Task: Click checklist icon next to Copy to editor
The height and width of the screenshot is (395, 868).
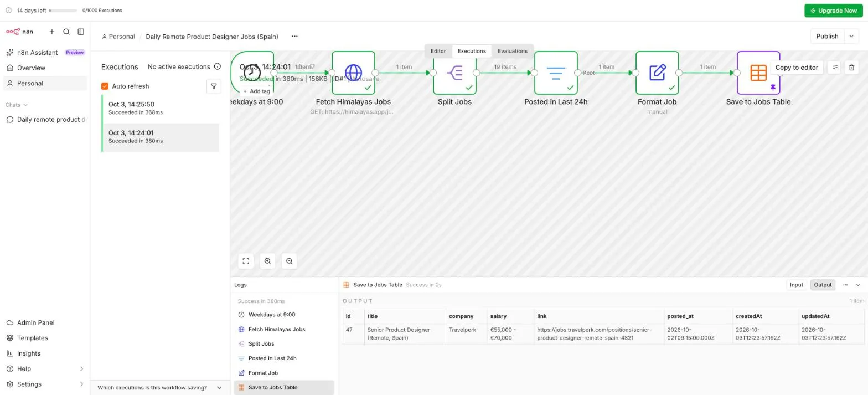Action: coord(835,68)
